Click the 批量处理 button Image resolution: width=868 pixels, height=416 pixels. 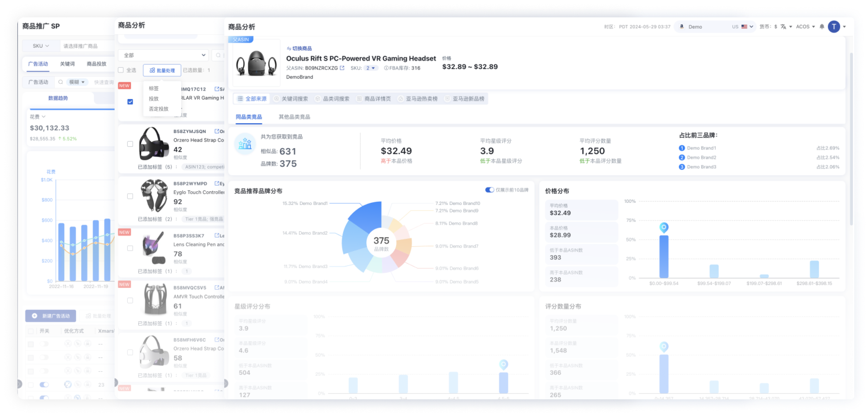coord(162,70)
